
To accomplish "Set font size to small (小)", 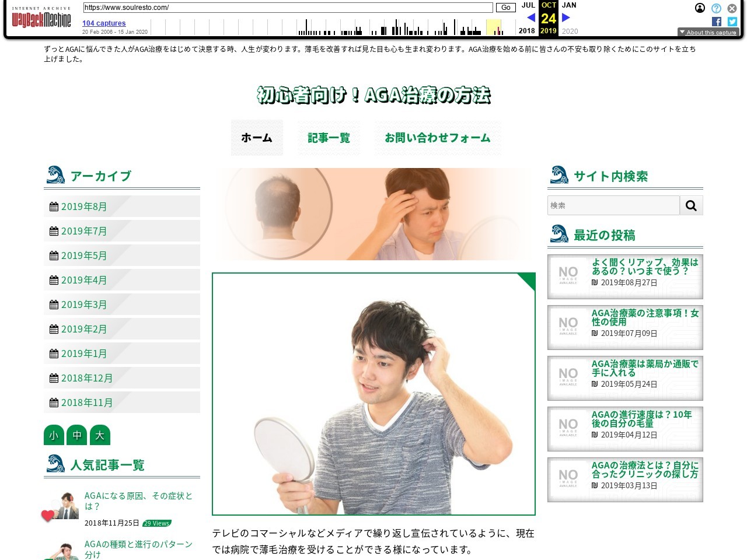I will click(x=54, y=435).
